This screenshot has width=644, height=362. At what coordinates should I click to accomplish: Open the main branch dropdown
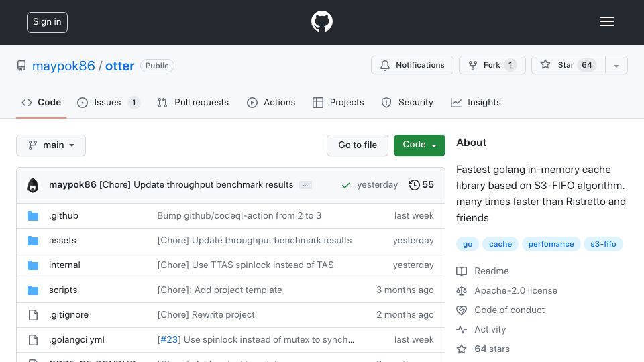click(51, 145)
